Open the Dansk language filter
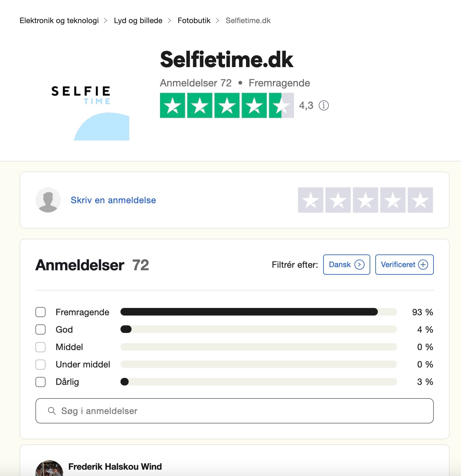The height and width of the screenshot is (476, 461). (346, 265)
